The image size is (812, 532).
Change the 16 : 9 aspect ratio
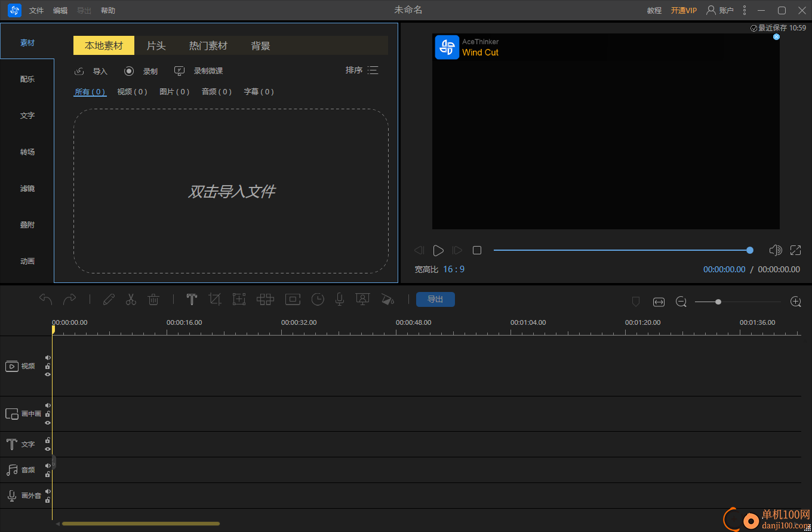(454, 269)
